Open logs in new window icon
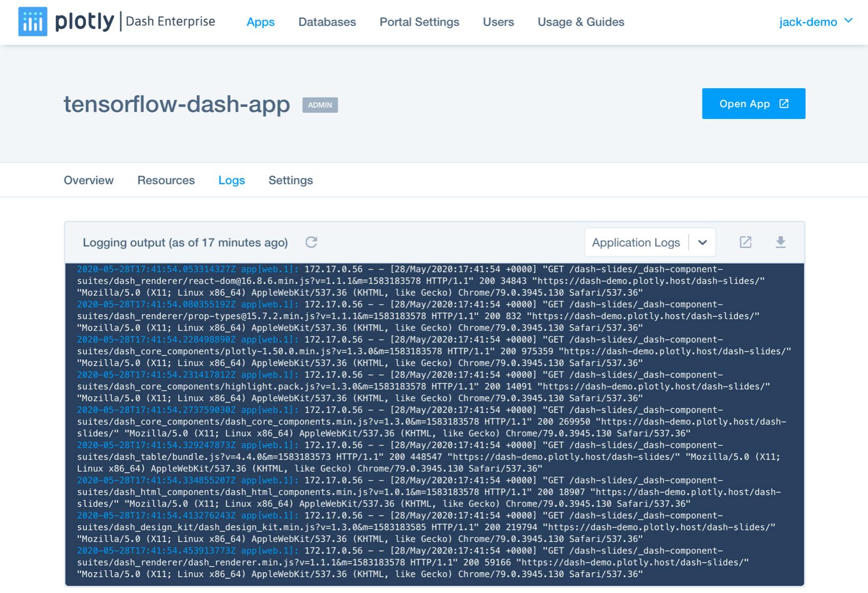 (x=745, y=242)
